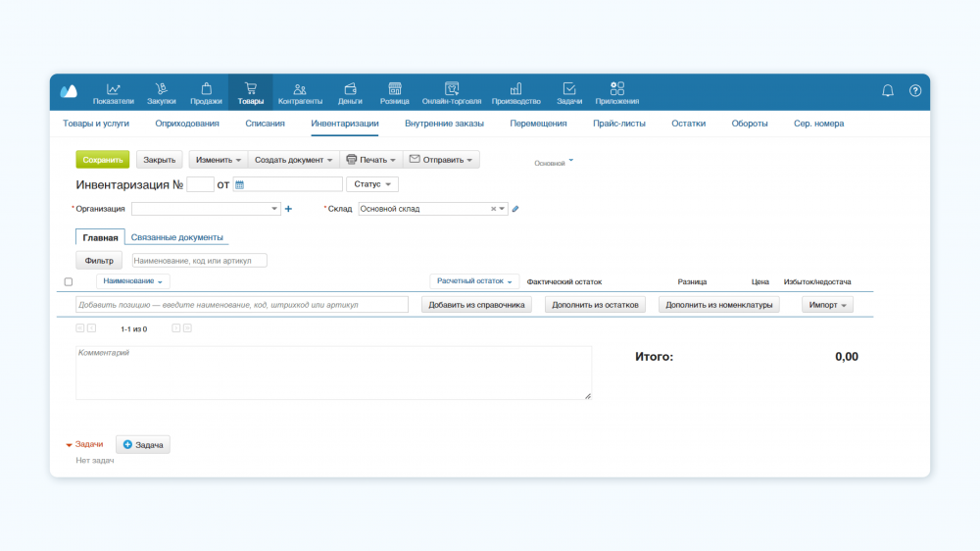Screen dimensions: 980x551
Task: Click into the Комментарий text area
Action: click(333, 373)
